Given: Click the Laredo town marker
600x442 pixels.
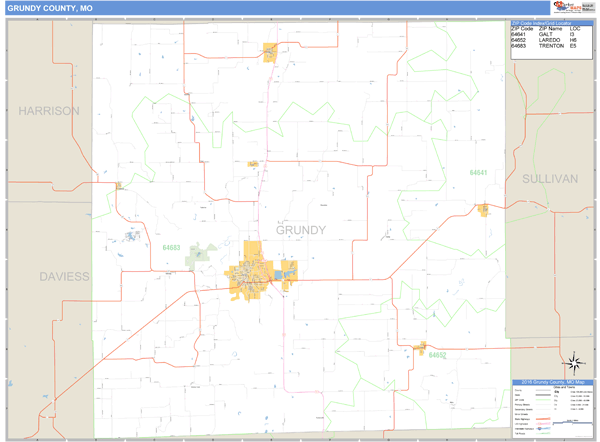Looking at the screenshot, I should (419, 347).
